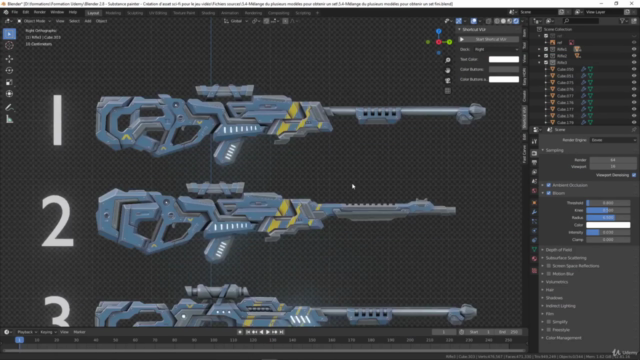Open Dock Right dropdown
The width and height of the screenshot is (640, 360).
pyautogui.click(x=496, y=49)
